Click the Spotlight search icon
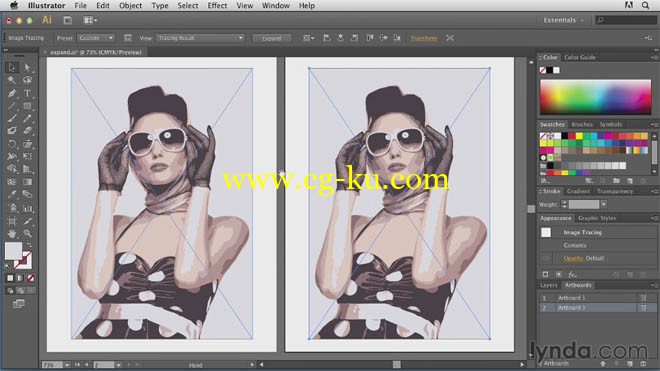This screenshot has height=371, width=660. [645, 5]
